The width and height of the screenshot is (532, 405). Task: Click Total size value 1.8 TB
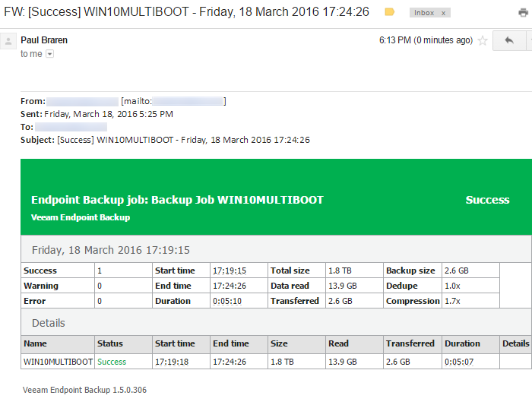(340, 271)
